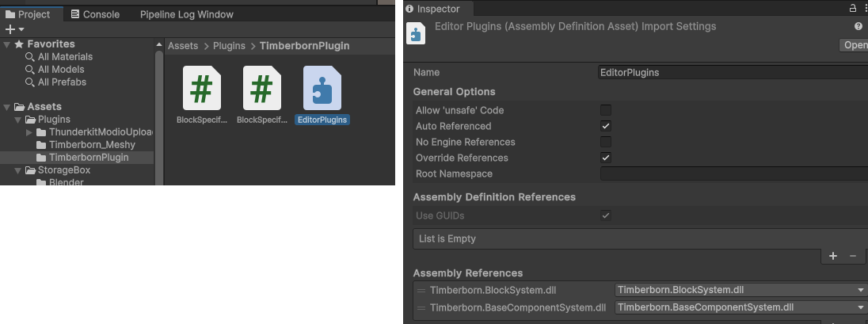868x324 pixels.
Task: Click Plugins in the breadcrumb path
Action: 229,46
